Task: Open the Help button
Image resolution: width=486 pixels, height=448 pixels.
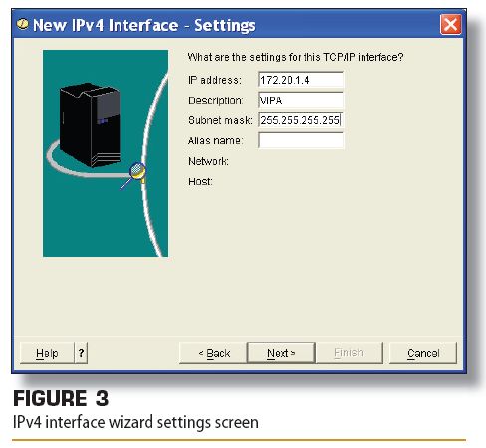Action: click(x=47, y=353)
